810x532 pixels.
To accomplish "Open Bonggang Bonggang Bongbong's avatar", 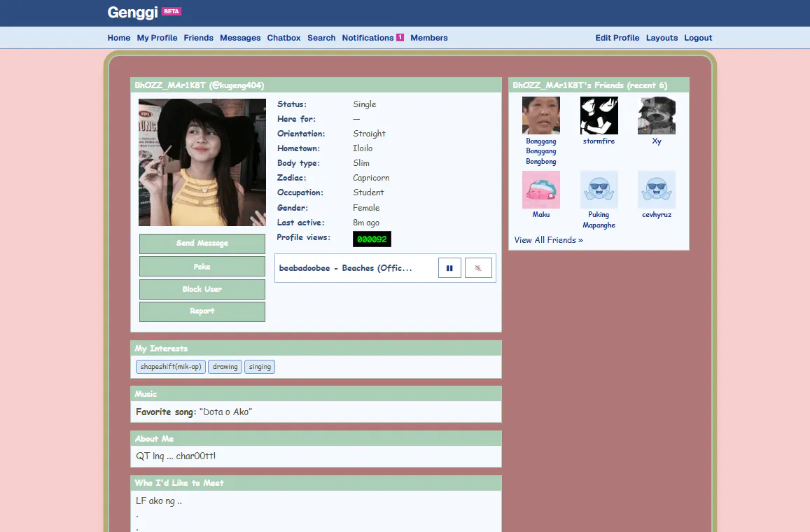I will coord(541,115).
